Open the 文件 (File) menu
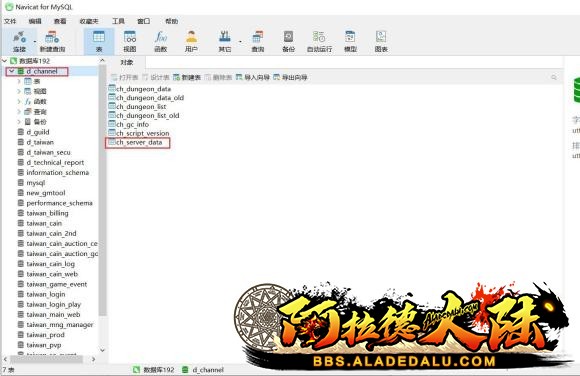Viewport: 580px width, 376px height. coord(10,21)
